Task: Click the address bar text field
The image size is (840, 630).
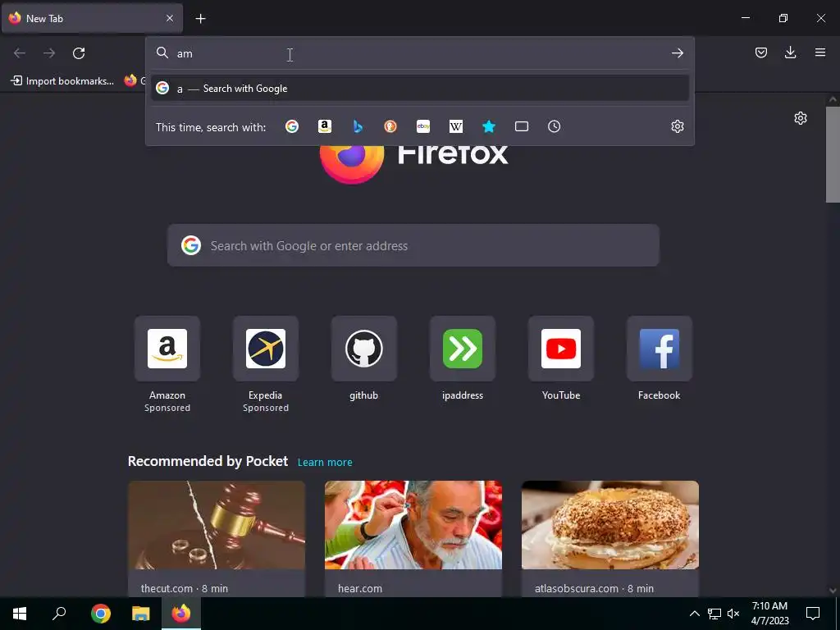Action: (x=421, y=53)
